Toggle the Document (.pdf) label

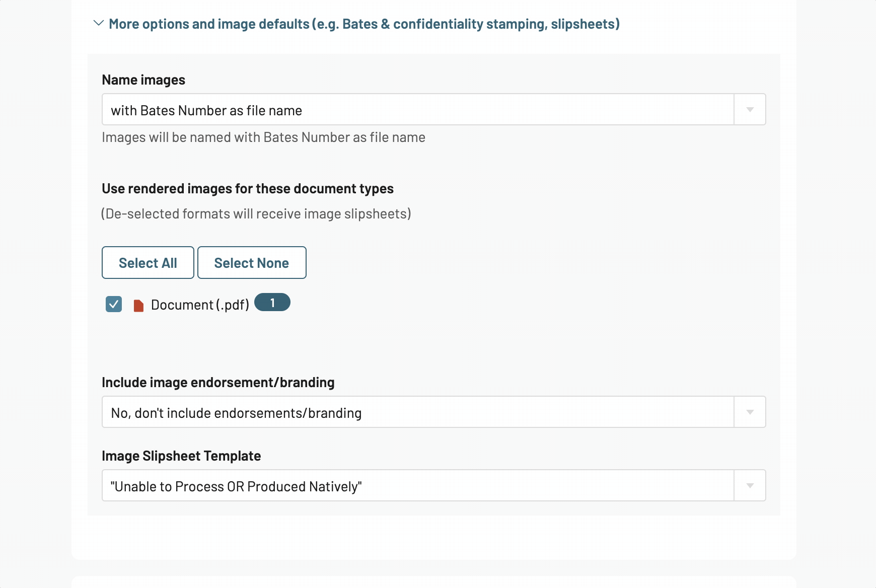click(x=200, y=305)
